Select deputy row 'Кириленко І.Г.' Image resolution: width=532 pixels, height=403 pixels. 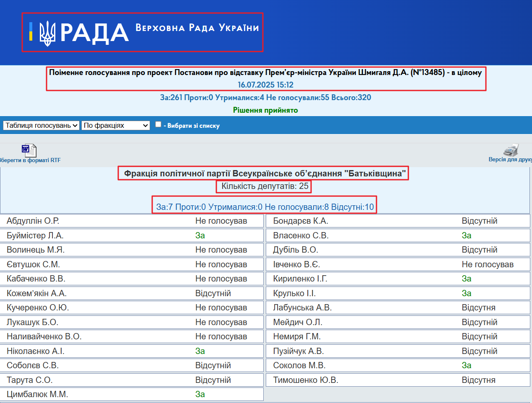click(398, 279)
